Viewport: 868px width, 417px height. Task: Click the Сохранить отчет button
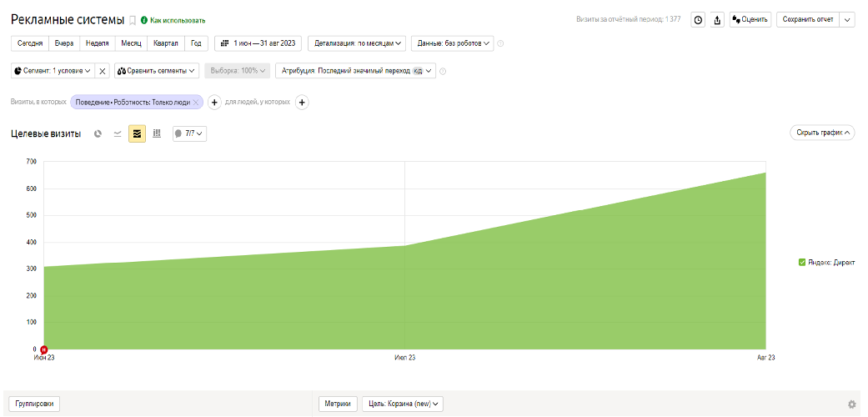pyautogui.click(x=807, y=19)
